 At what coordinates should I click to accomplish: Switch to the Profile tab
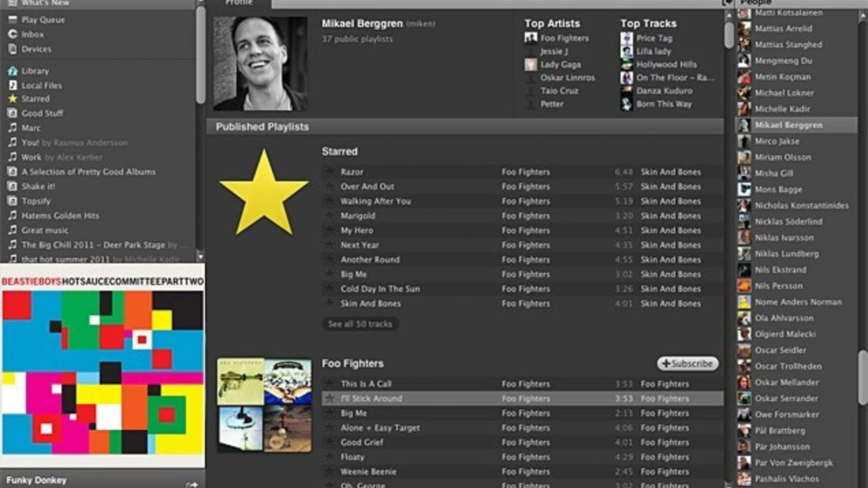[239, 3]
